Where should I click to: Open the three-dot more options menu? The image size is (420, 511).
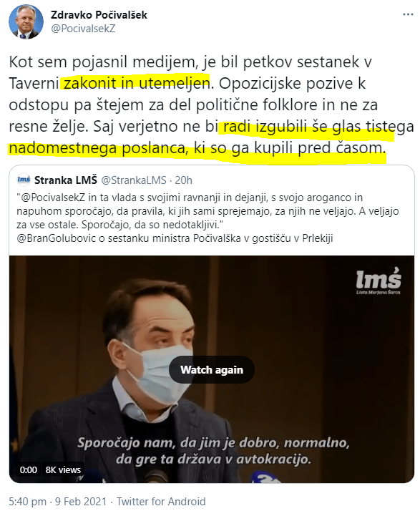point(408,14)
